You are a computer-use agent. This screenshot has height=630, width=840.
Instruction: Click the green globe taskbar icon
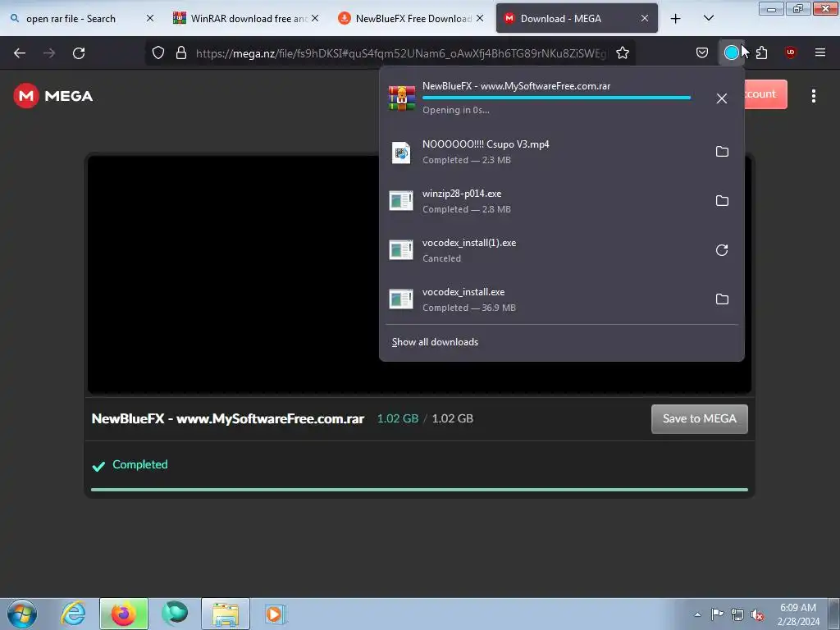coord(175,614)
